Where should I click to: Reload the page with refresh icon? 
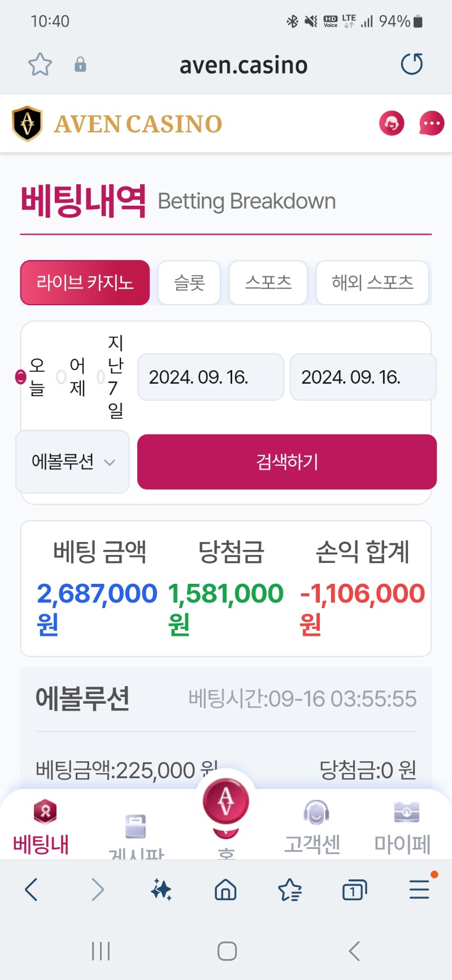pyautogui.click(x=412, y=64)
